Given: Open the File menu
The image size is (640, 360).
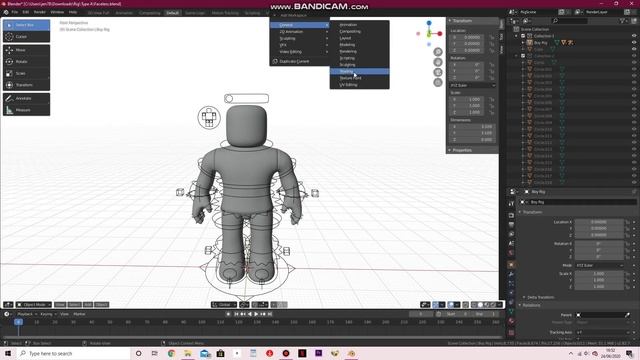Looking at the screenshot, I should click(15, 12).
